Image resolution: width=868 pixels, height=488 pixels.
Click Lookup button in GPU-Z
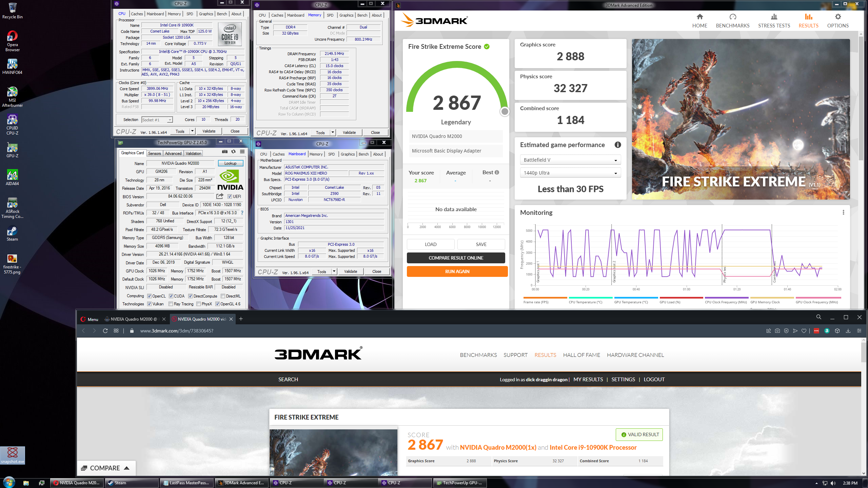[231, 163]
